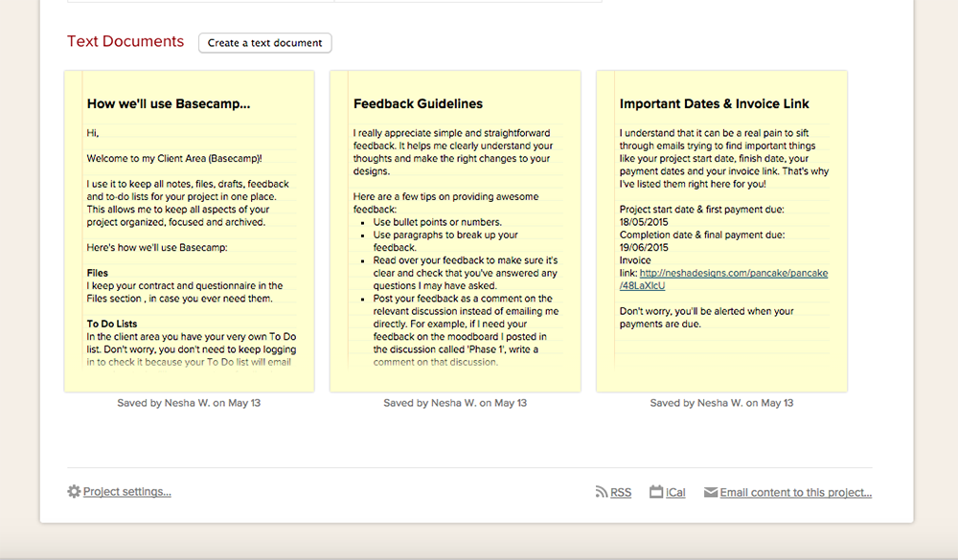
Task: Click 'Don't worry, you'll be alerted' sentence
Action: click(x=706, y=318)
